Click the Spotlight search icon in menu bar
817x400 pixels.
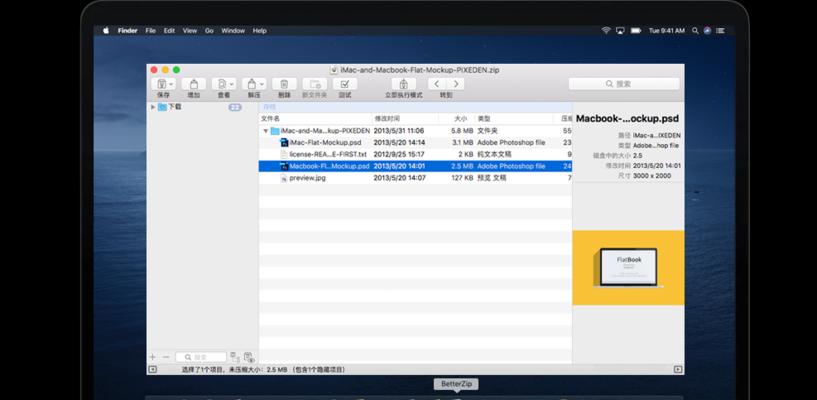(x=695, y=31)
